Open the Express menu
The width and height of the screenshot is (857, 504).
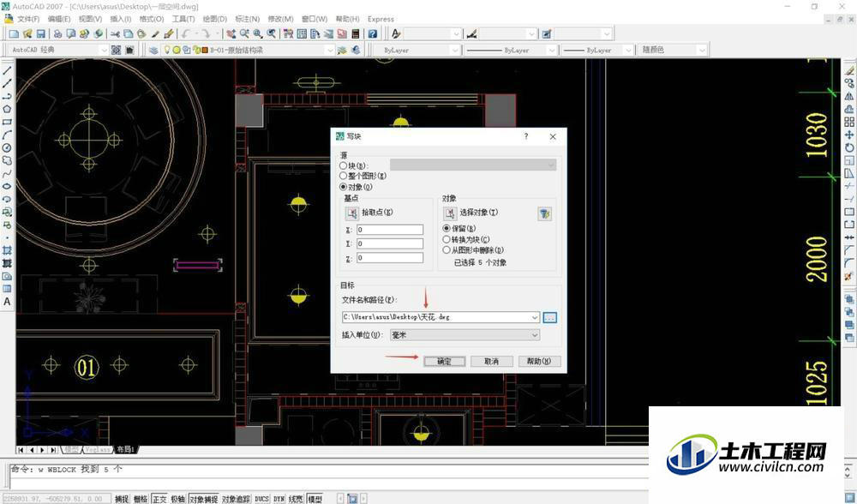[381, 19]
